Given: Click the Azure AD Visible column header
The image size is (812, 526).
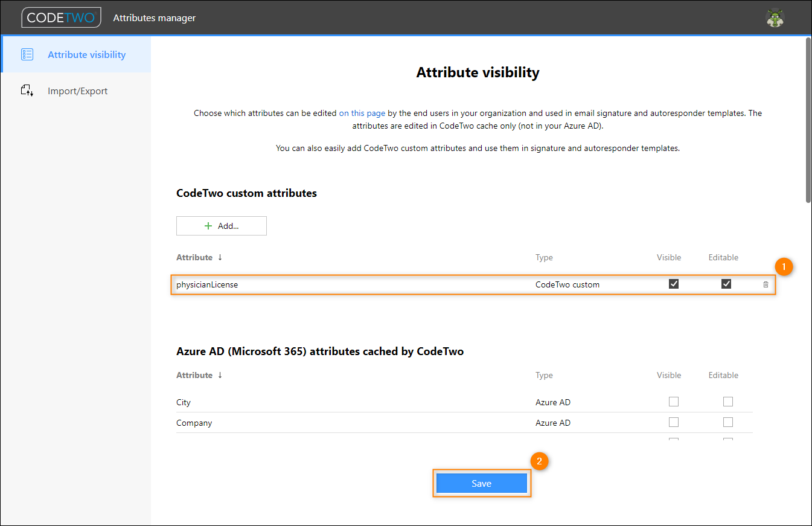Looking at the screenshot, I should tap(669, 375).
